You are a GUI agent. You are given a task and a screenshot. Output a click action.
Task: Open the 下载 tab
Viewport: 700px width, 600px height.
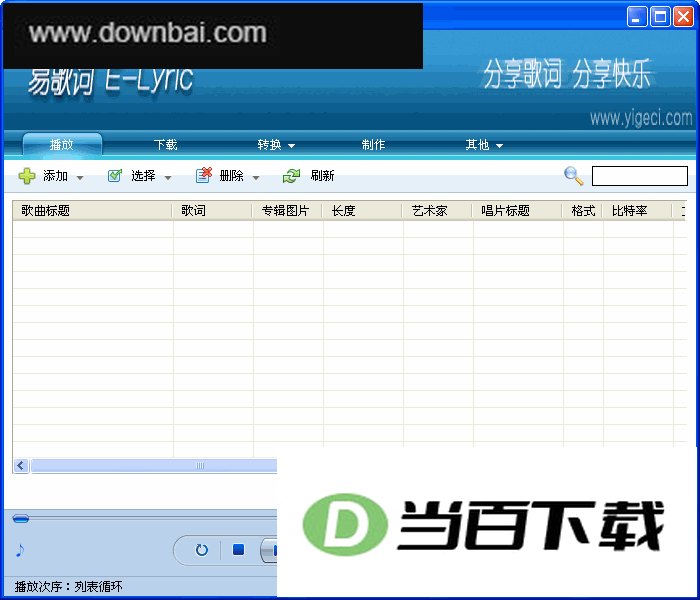click(x=166, y=145)
